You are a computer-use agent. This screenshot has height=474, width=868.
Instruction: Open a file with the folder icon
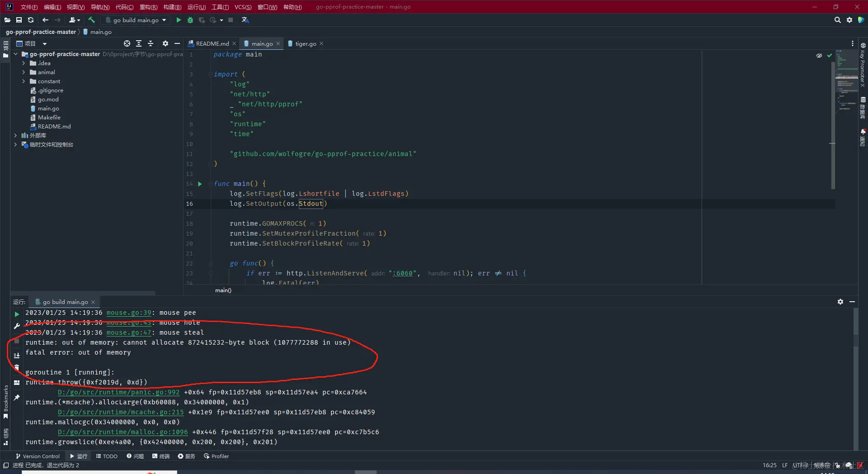click(x=7, y=20)
